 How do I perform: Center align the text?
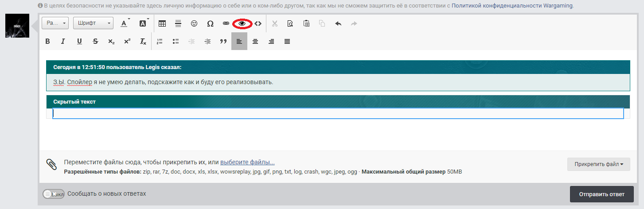(x=255, y=41)
